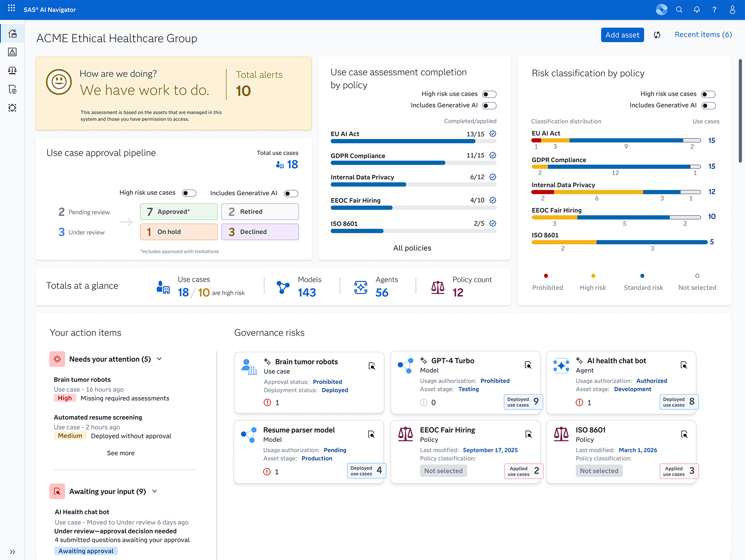Toggle Includes Generative AI in assessment completion

pyautogui.click(x=490, y=106)
